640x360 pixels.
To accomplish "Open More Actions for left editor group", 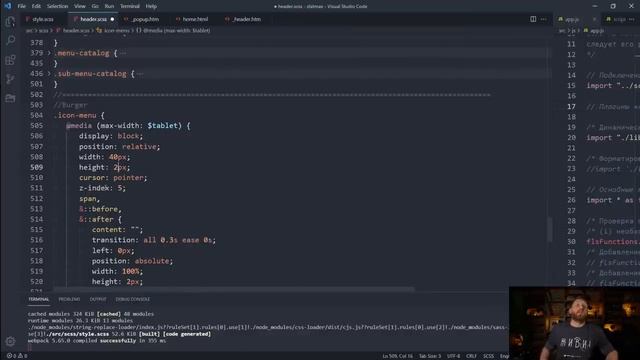I will pyautogui.click(x=543, y=19).
